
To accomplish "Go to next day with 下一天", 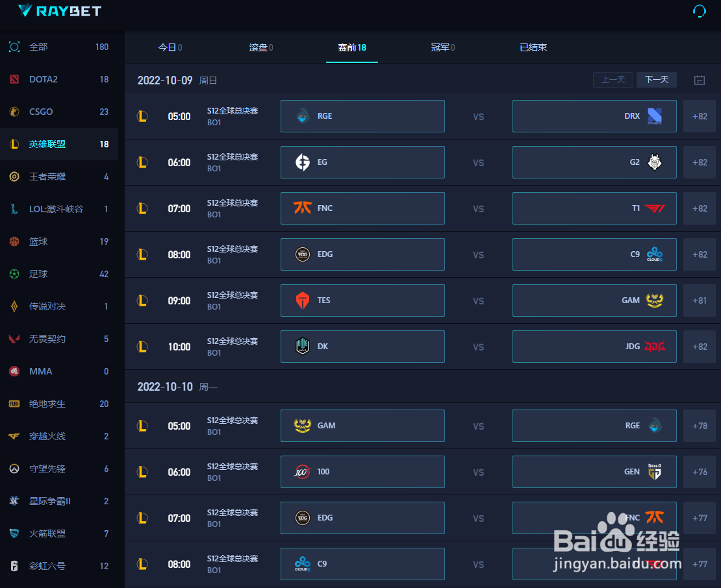I will (x=657, y=80).
